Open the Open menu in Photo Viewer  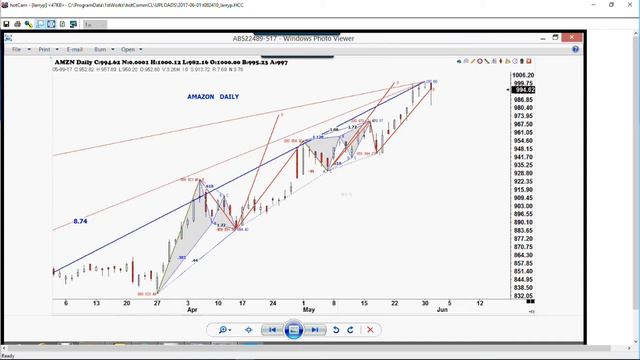point(128,49)
